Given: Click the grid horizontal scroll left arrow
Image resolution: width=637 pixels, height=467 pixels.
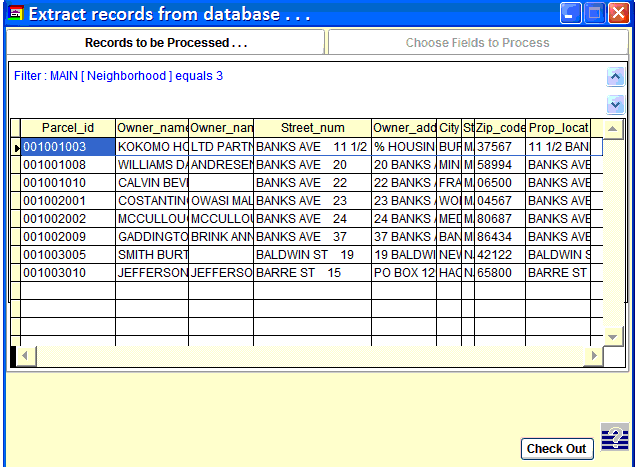Looking at the screenshot, I should (x=25, y=356).
